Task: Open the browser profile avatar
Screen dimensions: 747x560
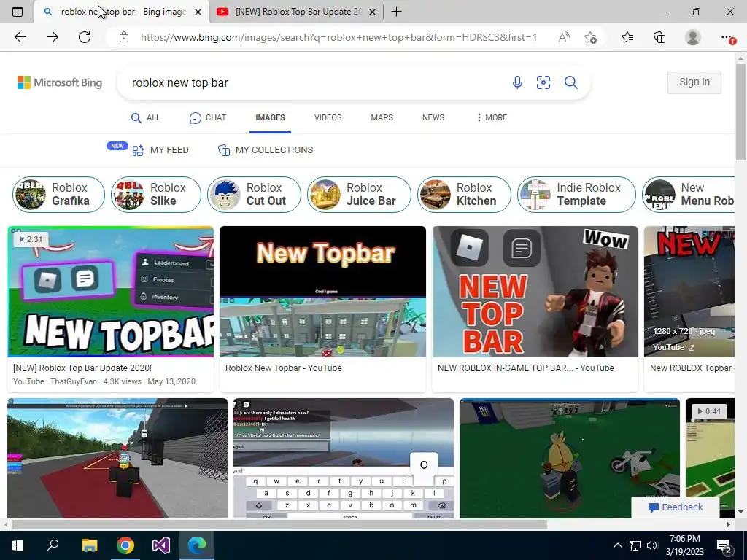Action: pos(693,37)
